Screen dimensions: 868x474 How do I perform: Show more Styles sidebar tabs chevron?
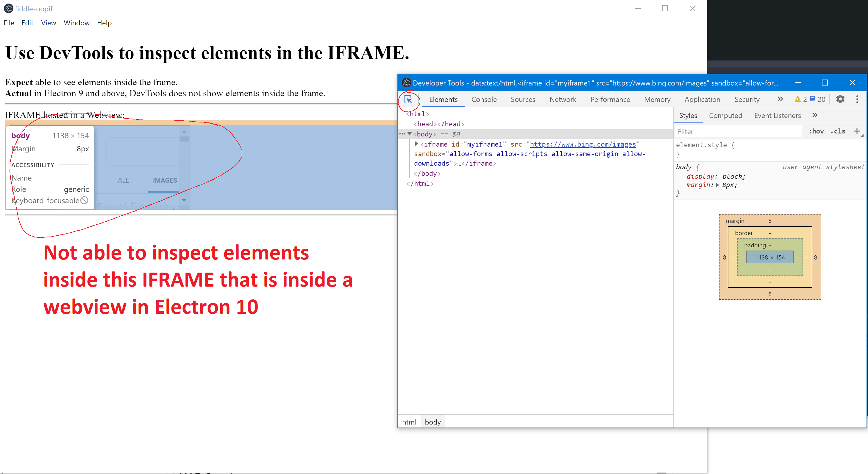click(x=815, y=115)
